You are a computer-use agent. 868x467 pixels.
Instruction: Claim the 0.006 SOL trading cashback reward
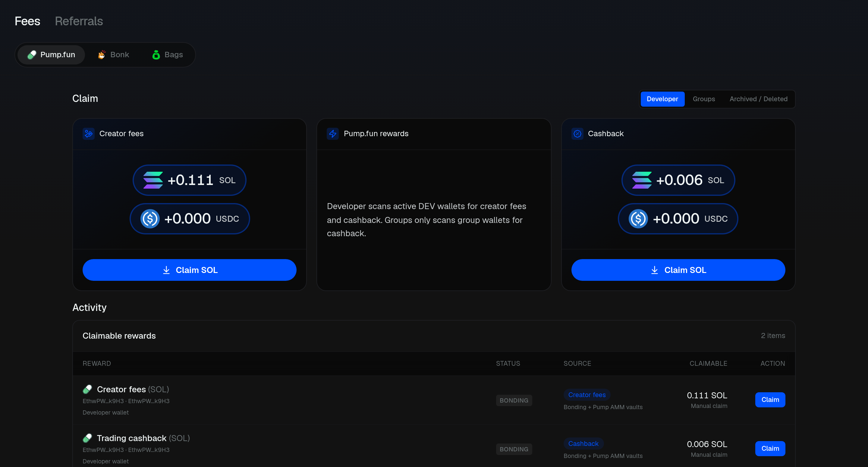[770, 448]
